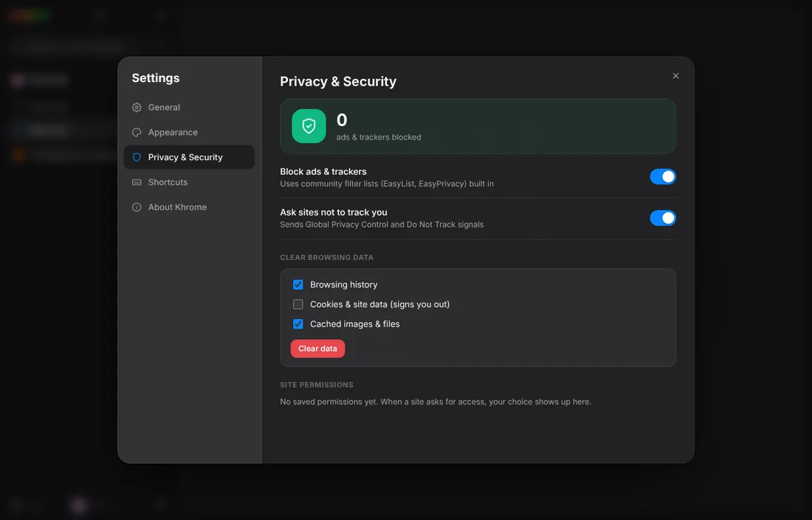Click the 'SITE PERMISSIONS' heading

tap(317, 385)
